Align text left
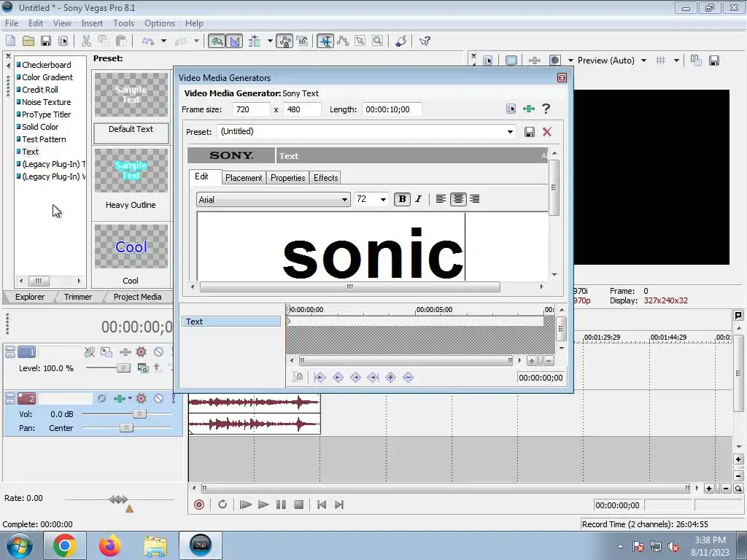The image size is (747, 560). pos(441,199)
